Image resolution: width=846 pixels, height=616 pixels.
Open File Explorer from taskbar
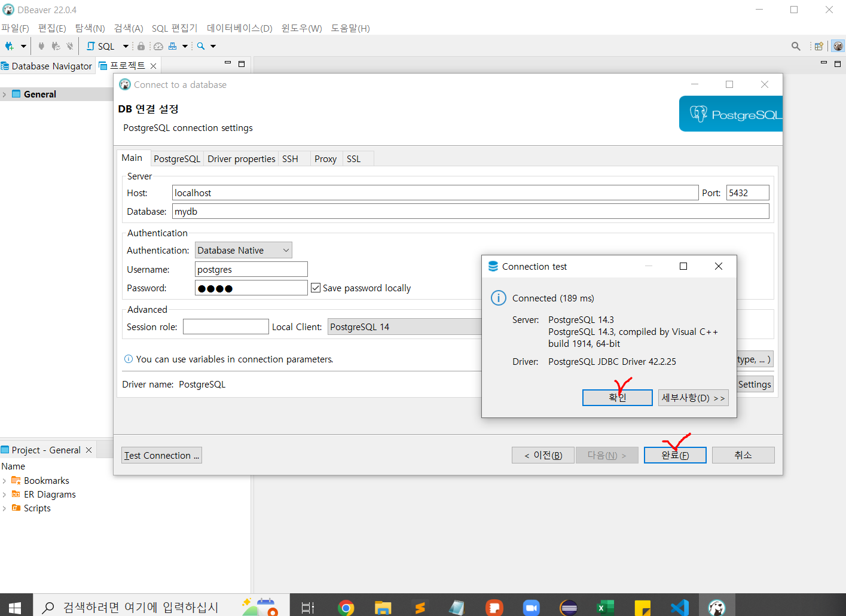click(x=383, y=607)
